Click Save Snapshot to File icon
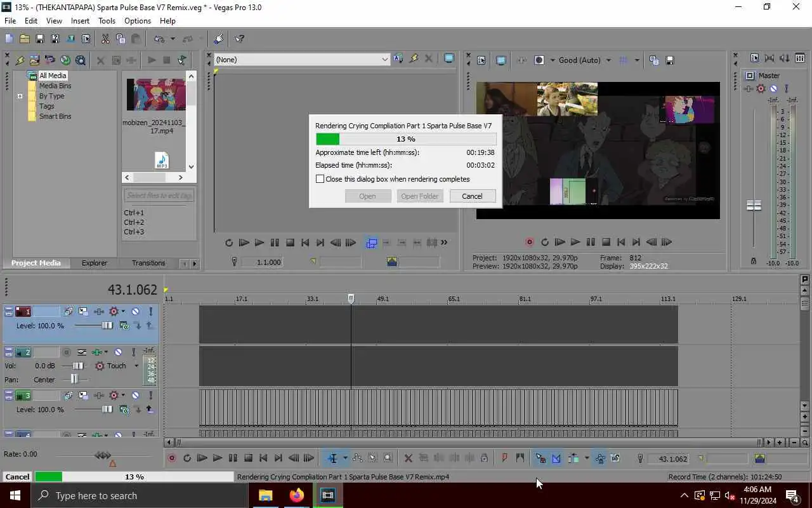The height and width of the screenshot is (508, 812). tap(670, 60)
